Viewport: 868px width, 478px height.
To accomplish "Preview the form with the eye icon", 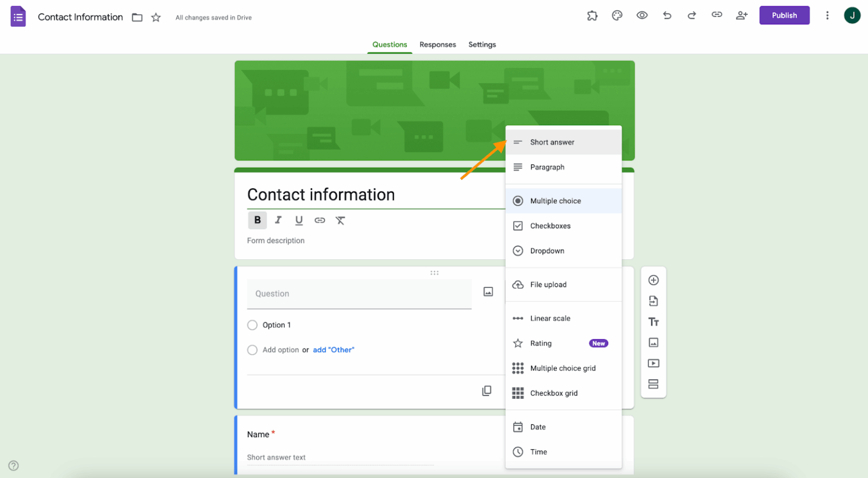I will pyautogui.click(x=642, y=15).
